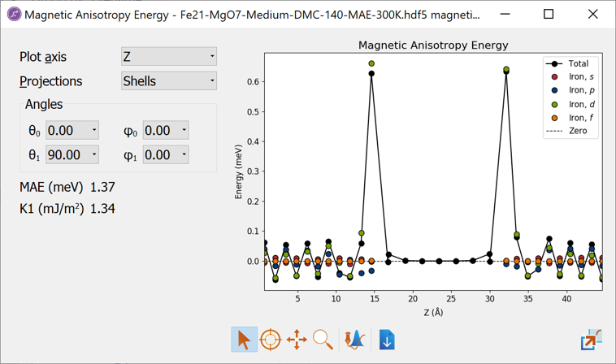Select the magnifier zoom tool
616x364 pixels.
tap(323, 340)
